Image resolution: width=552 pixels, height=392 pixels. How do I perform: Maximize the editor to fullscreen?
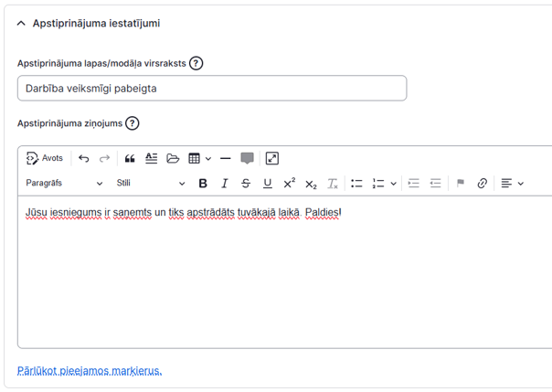point(272,158)
